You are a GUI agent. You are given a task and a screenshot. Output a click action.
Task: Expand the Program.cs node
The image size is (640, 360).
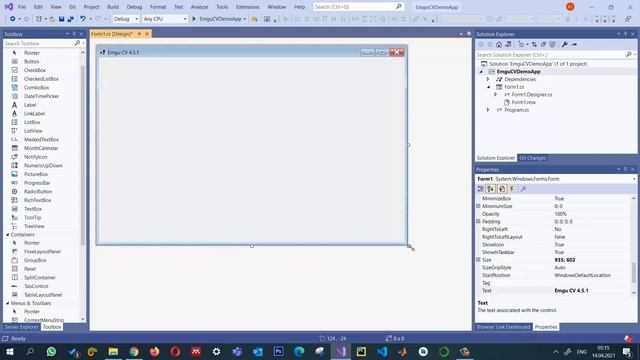(x=488, y=110)
